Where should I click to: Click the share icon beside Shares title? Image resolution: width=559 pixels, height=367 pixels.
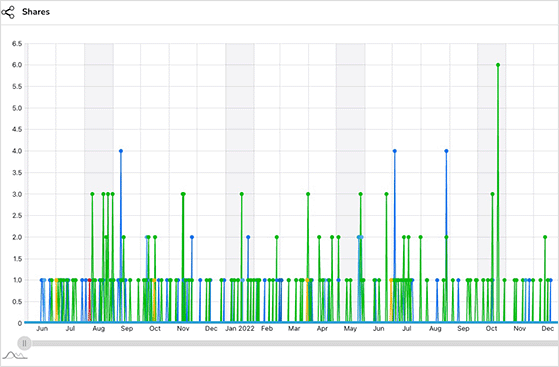[8, 12]
